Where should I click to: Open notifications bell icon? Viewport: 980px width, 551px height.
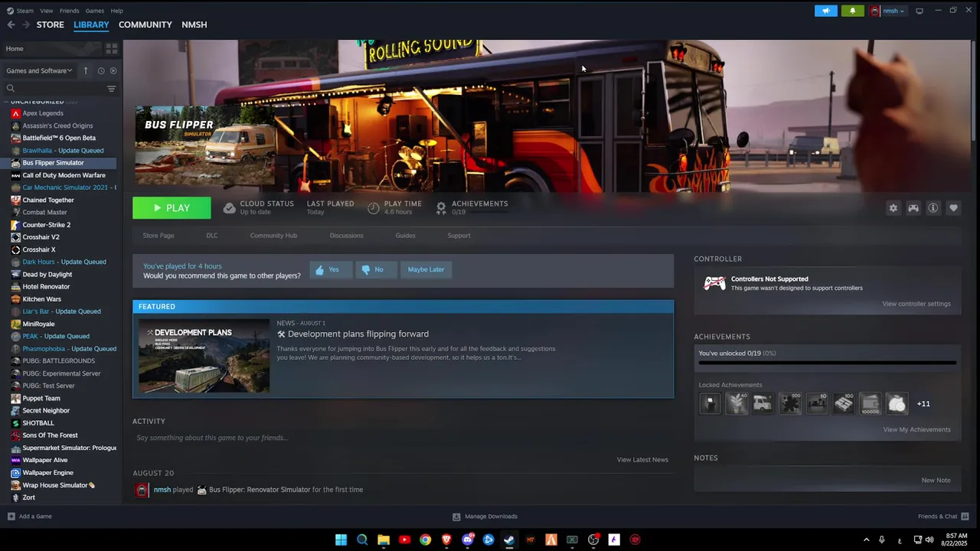(852, 11)
